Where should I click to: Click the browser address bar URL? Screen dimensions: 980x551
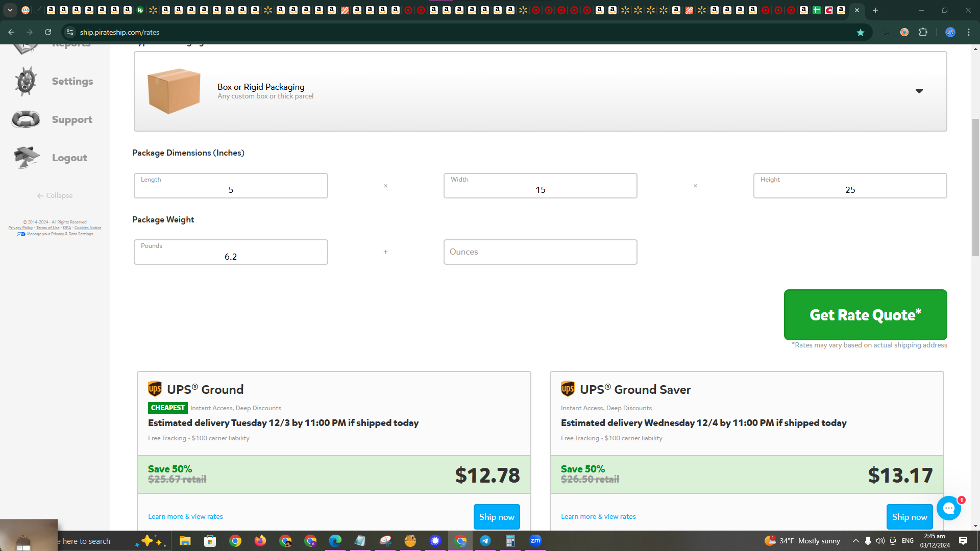[119, 32]
